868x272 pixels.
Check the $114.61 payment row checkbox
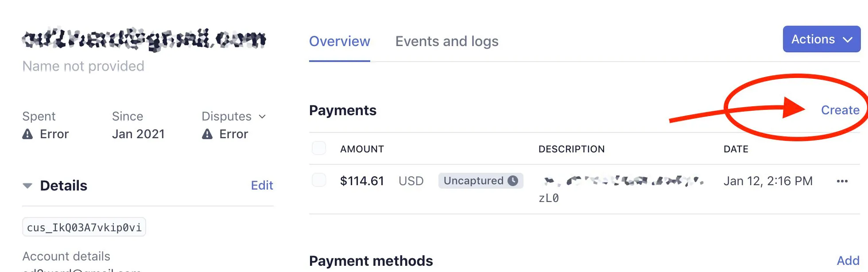[319, 180]
